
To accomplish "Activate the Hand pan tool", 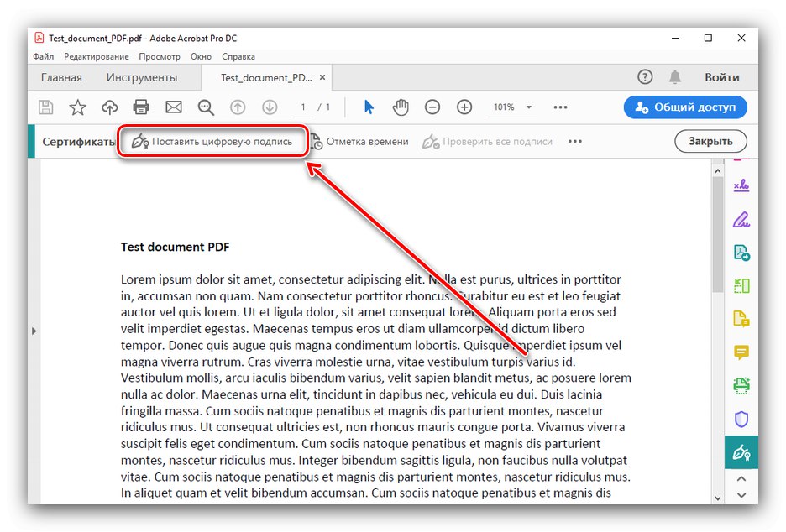I will coord(401,107).
